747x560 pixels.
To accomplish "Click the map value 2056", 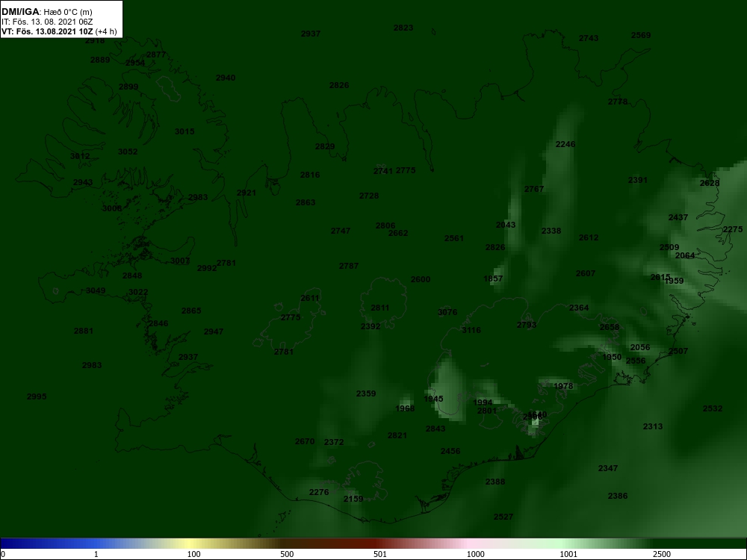I will [640, 347].
